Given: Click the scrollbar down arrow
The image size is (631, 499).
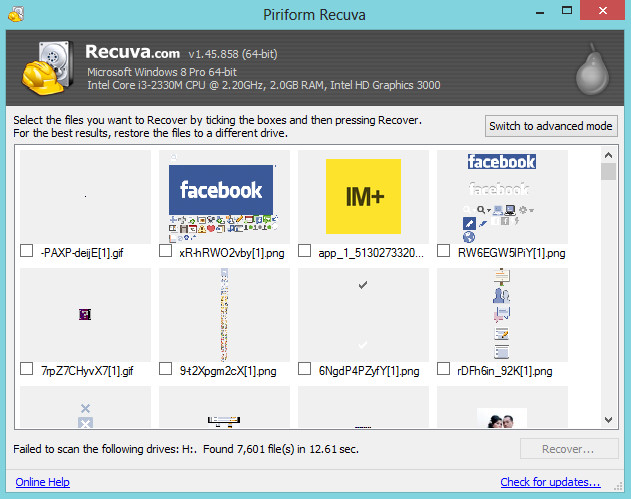Looking at the screenshot, I should pos(608,420).
